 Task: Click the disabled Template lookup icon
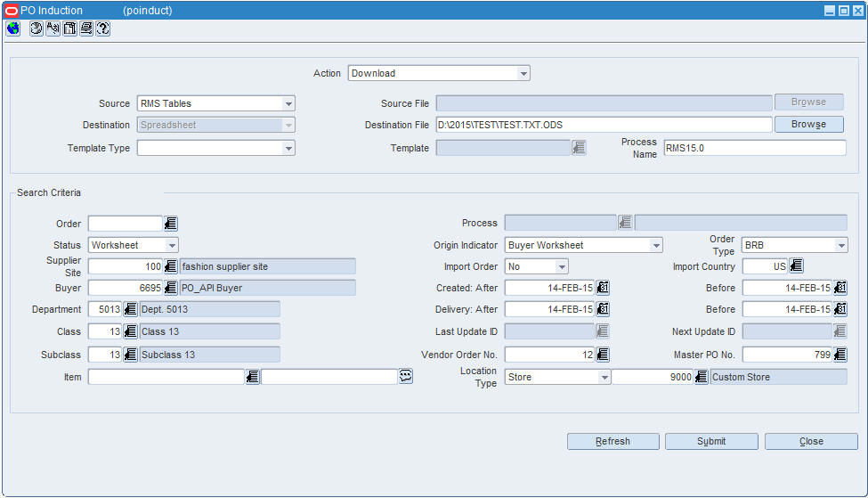click(579, 147)
